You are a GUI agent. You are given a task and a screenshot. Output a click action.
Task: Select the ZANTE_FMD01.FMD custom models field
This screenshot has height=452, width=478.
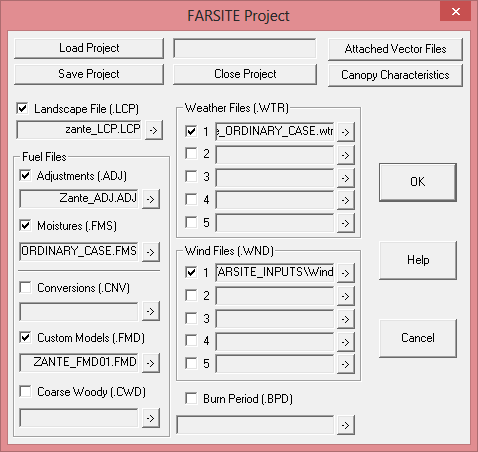pyautogui.click(x=79, y=362)
